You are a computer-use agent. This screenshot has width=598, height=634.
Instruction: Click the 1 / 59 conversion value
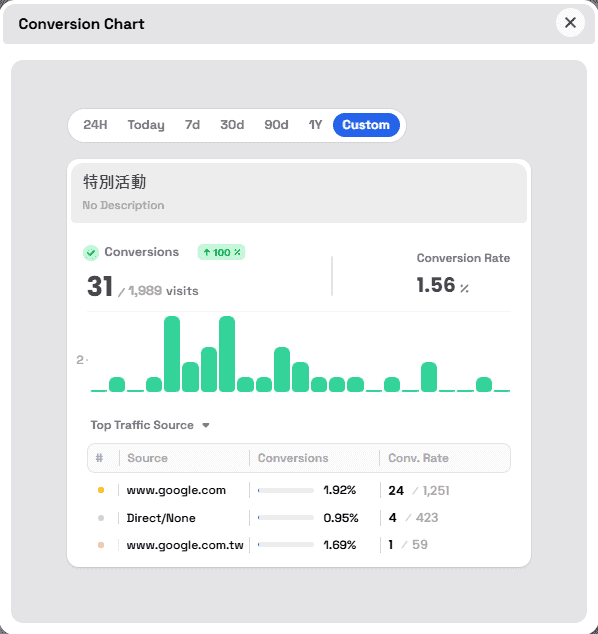408,545
